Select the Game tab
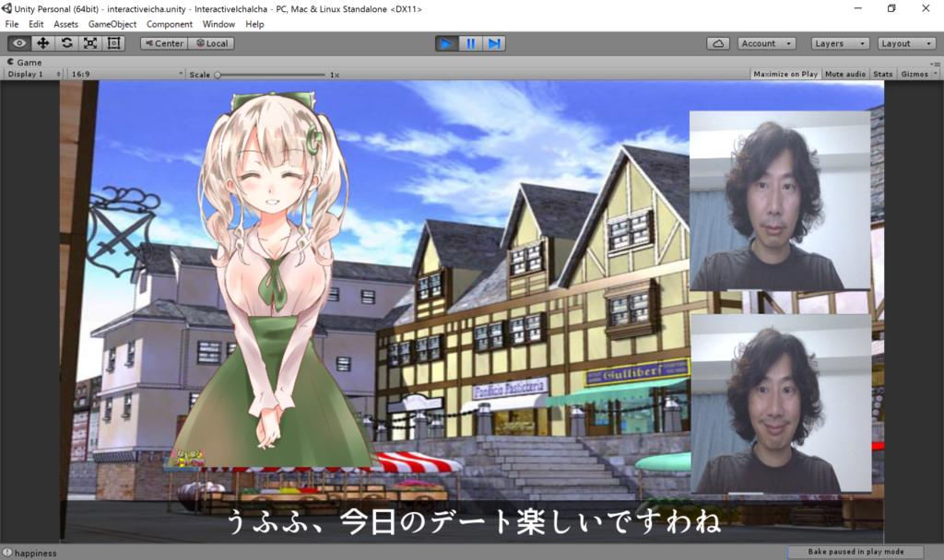Viewport: 944px width, 560px height. pyautogui.click(x=24, y=62)
